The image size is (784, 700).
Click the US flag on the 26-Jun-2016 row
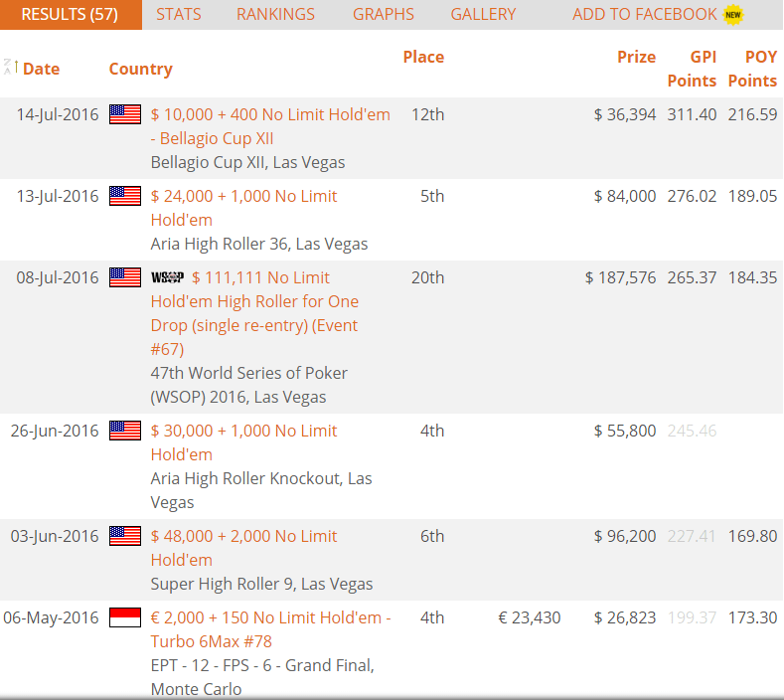point(125,431)
